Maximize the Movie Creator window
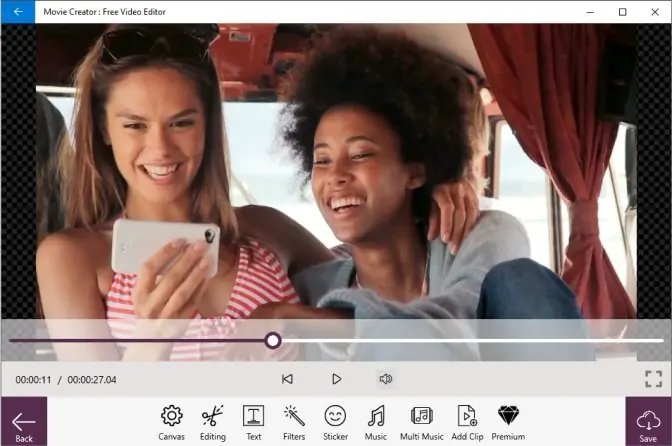The width and height of the screenshot is (672, 446). coord(623,12)
